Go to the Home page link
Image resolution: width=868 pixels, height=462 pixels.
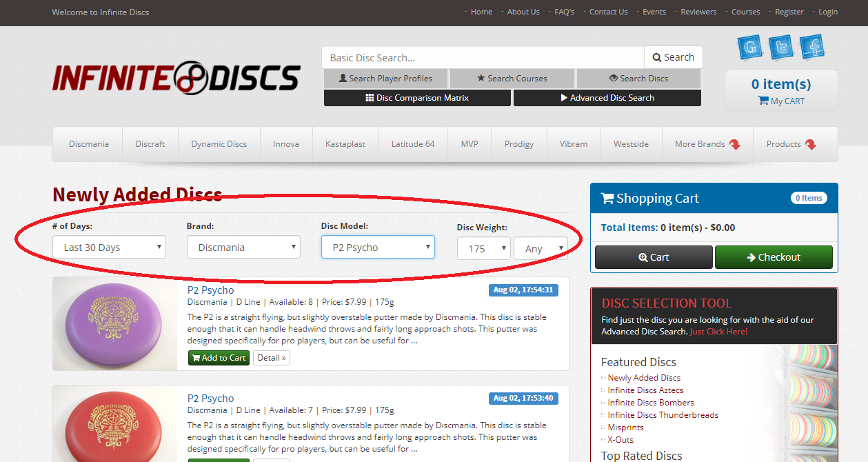(481, 12)
